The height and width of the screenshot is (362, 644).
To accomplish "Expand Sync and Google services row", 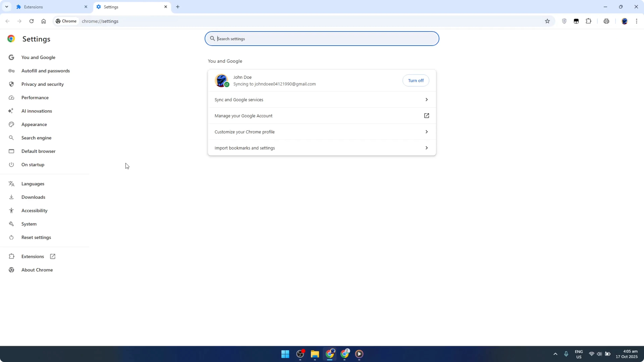I will (322, 100).
